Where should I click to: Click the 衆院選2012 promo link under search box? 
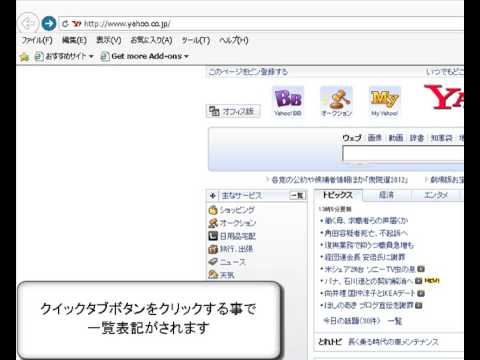[339, 180]
